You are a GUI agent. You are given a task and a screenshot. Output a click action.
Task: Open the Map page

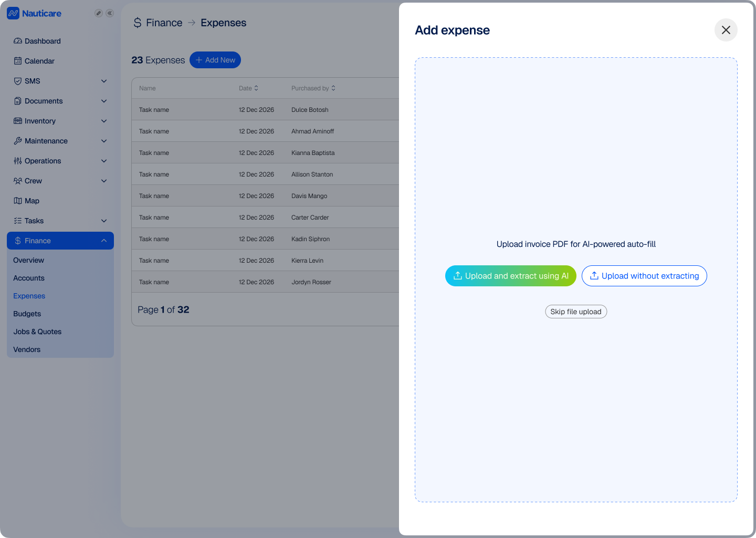pyautogui.click(x=60, y=201)
